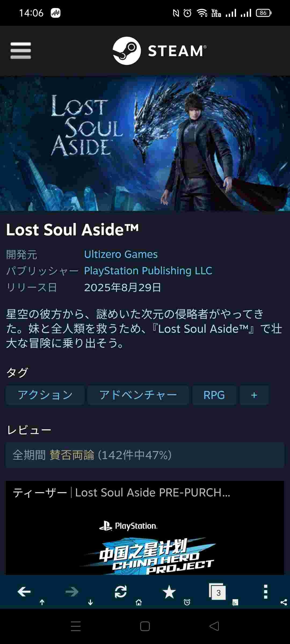Tap the Android home navigation button
The height and width of the screenshot is (644, 290).
click(x=145, y=626)
